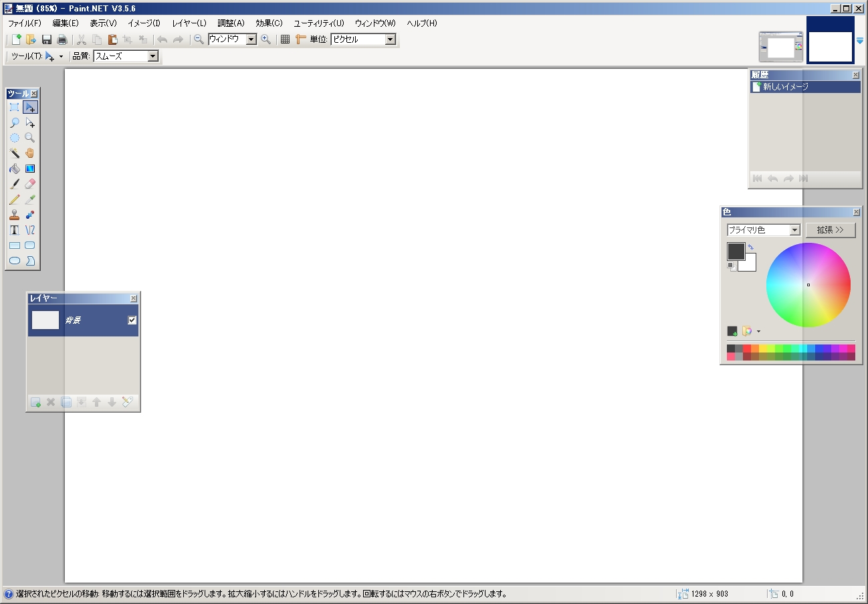Choose the Gradient tool
This screenshot has height=604, width=868.
[30, 169]
